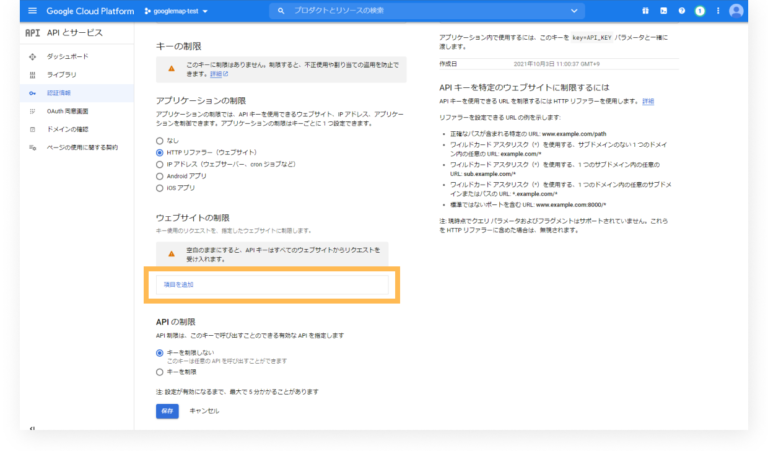Screen dimensions: 768x451
Task: Open the notifications icon in header
Action: pos(699,11)
